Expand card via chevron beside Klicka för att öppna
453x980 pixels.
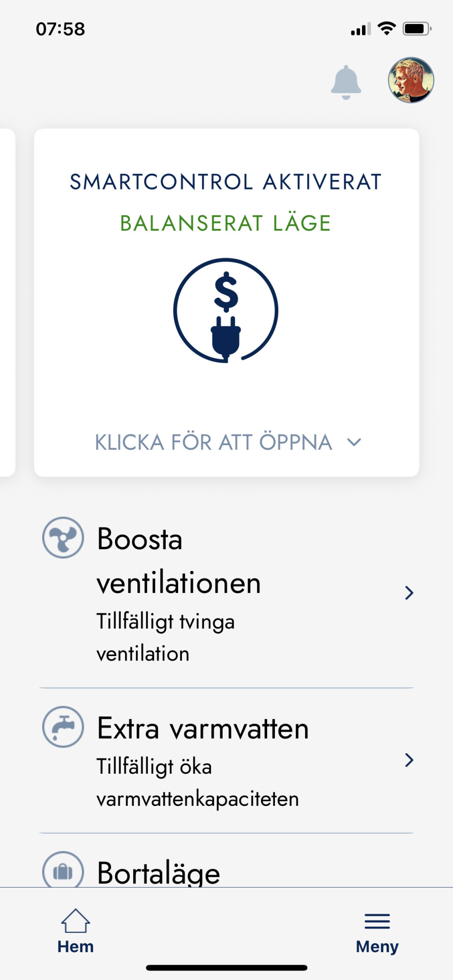(x=354, y=442)
